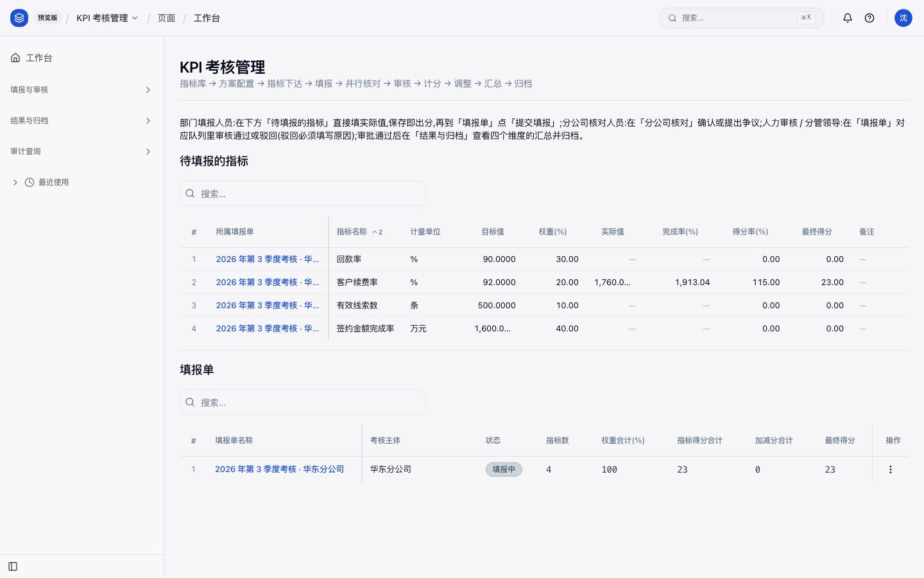The height and width of the screenshot is (578, 924).
Task: Click the 填报中 status badge
Action: pos(504,469)
